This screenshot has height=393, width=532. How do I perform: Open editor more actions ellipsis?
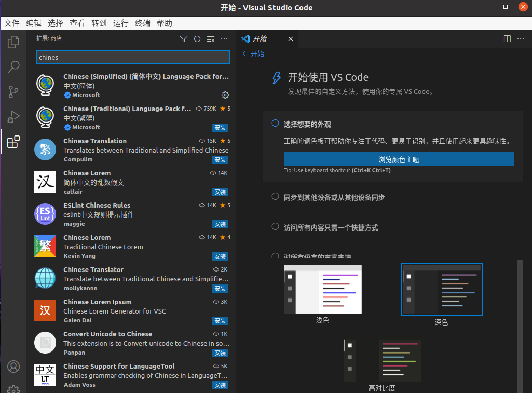(521, 39)
